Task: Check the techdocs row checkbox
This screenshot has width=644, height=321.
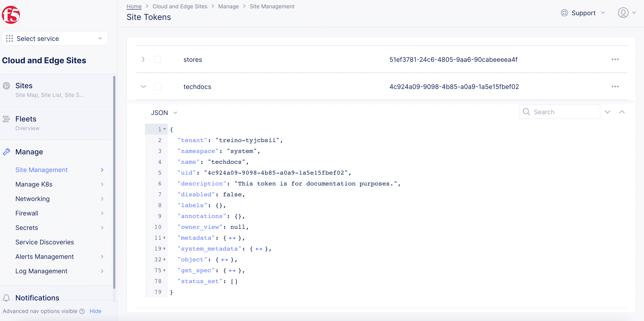Action: tap(157, 87)
